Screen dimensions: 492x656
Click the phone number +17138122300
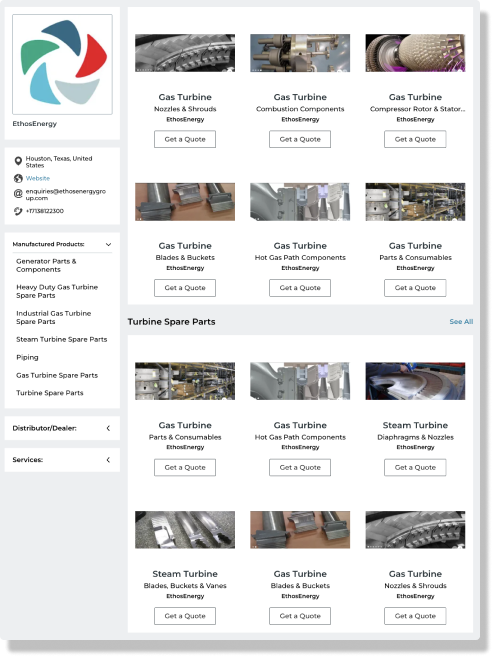tap(45, 211)
